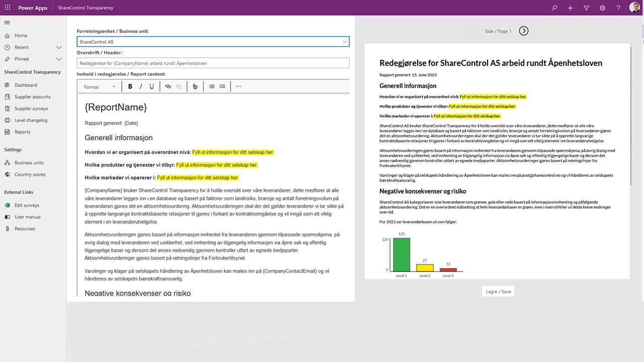This screenshot has height=362, width=644.
Task: Open the Help question mark icon
Action: click(618, 8)
